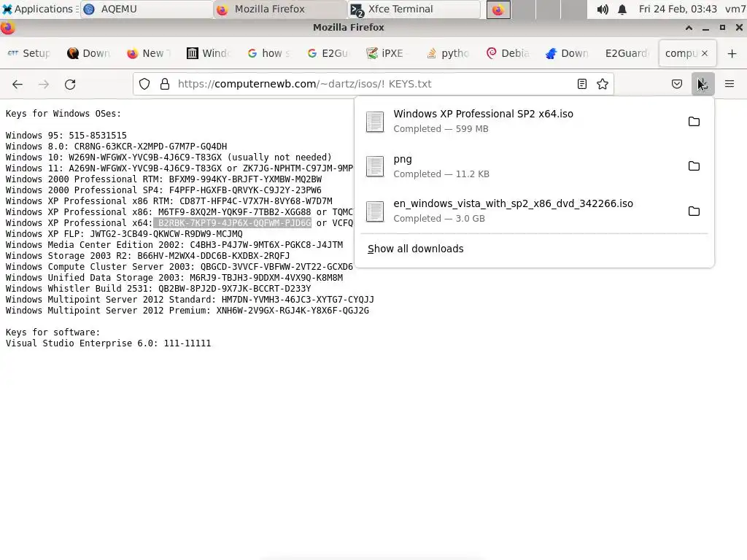Click the forward navigation arrow
This screenshot has height=560, width=747.
(x=44, y=85)
